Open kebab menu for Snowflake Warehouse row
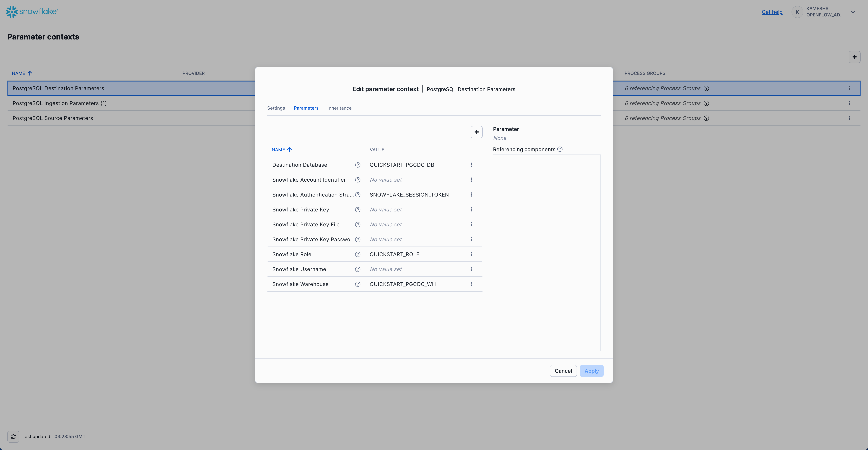The image size is (868, 450). click(471, 284)
